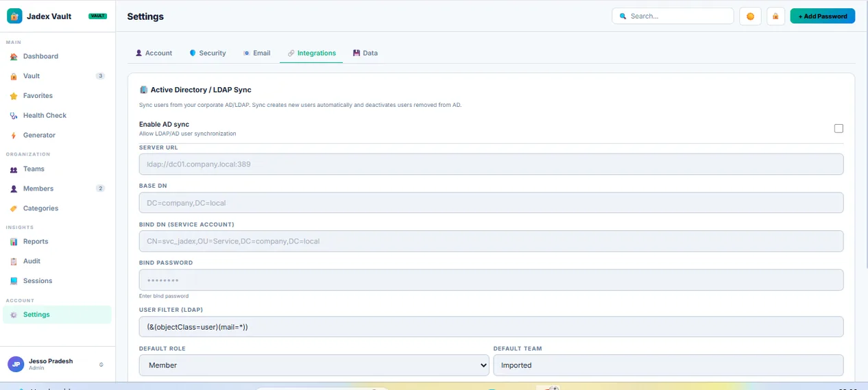Click the Categories tag icon
The height and width of the screenshot is (390, 868).
[x=14, y=208]
